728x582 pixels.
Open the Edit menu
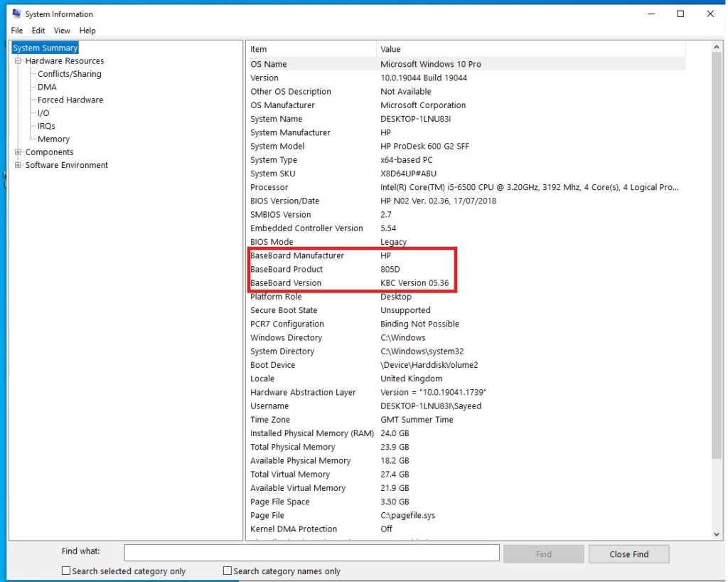pyautogui.click(x=38, y=30)
